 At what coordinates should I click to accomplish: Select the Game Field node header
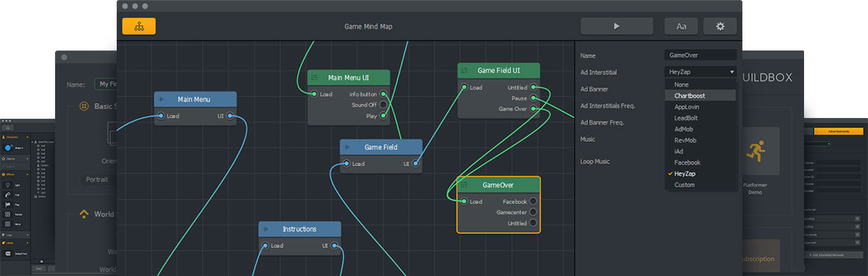click(380, 147)
